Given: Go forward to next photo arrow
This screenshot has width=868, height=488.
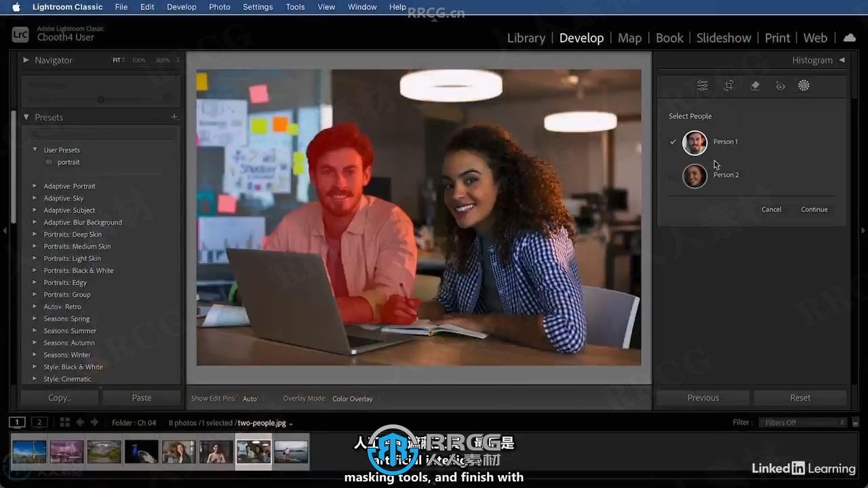Looking at the screenshot, I should coord(94,422).
